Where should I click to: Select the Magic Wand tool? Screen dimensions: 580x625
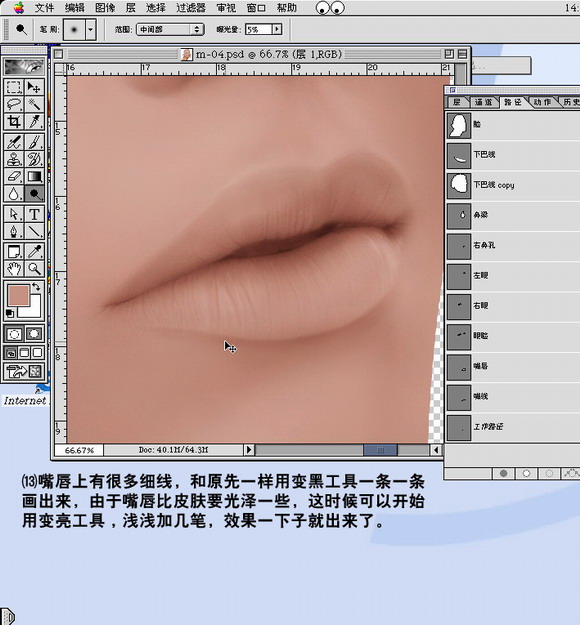34,104
